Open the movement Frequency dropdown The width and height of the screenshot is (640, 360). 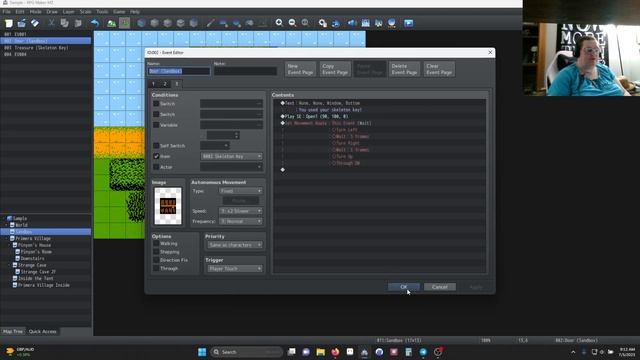[x=241, y=221]
